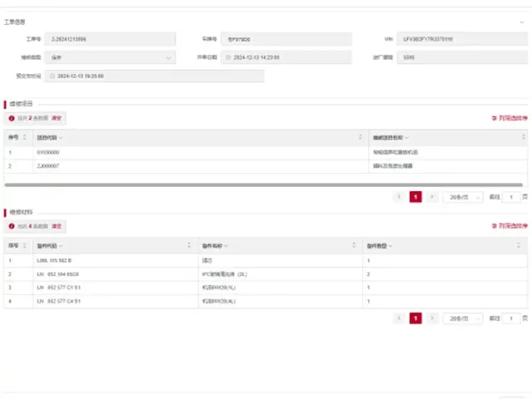Go to previous page in materials pagination

click(x=399, y=318)
